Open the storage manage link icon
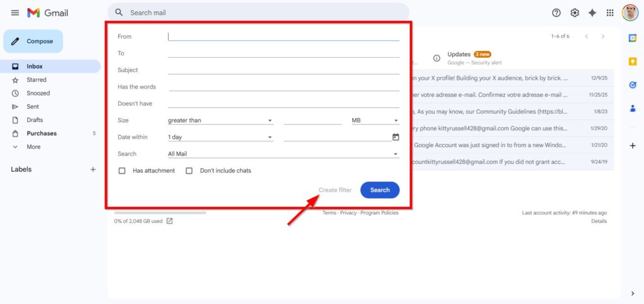 tap(169, 221)
